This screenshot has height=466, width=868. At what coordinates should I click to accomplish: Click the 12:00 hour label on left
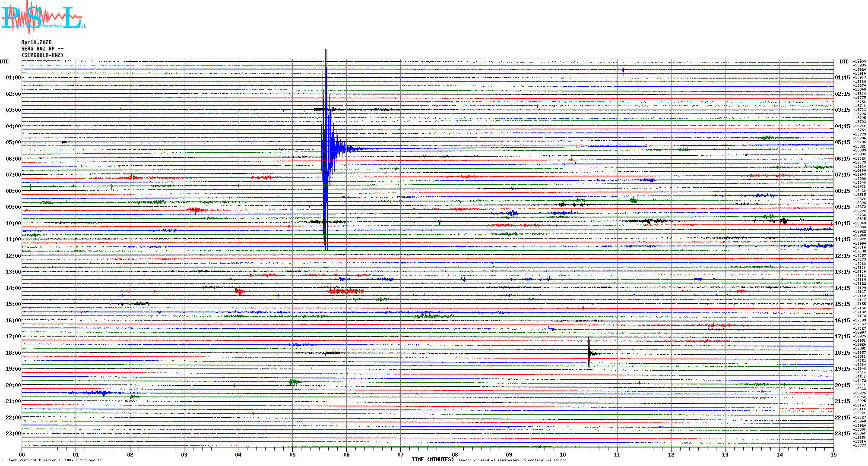coord(13,256)
